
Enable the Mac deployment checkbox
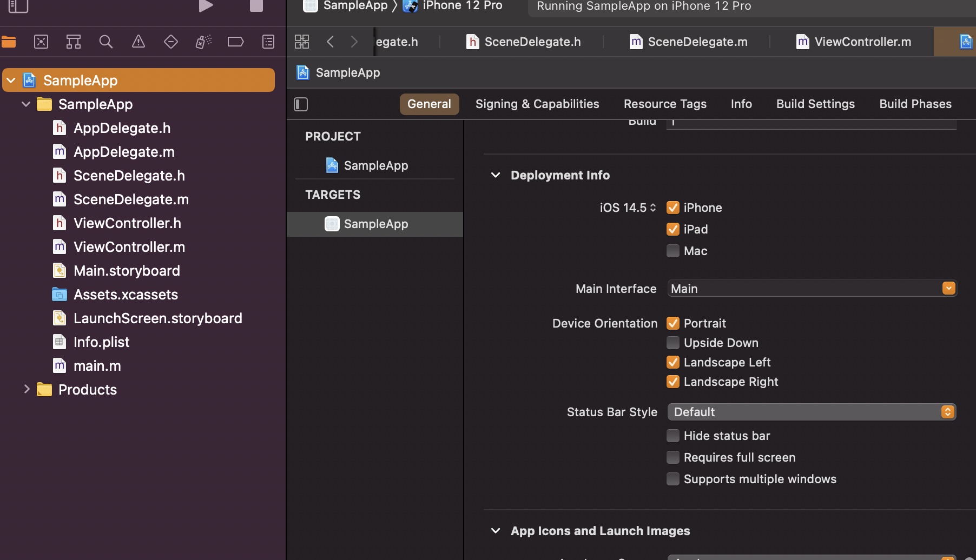(673, 251)
